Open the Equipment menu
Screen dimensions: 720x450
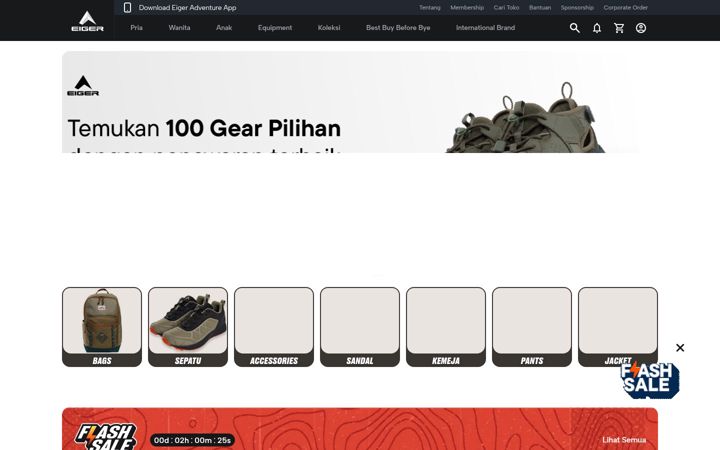(x=275, y=28)
